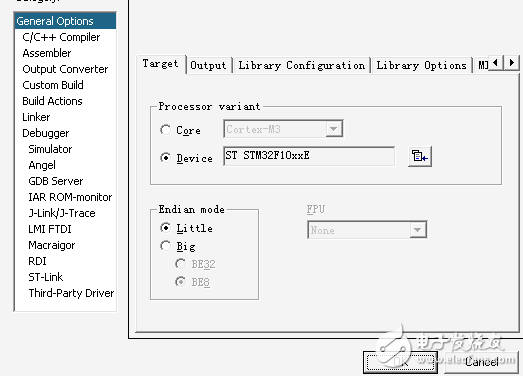523x376 pixels.
Task: Switch to the Target tab
Action: (161, 64)
